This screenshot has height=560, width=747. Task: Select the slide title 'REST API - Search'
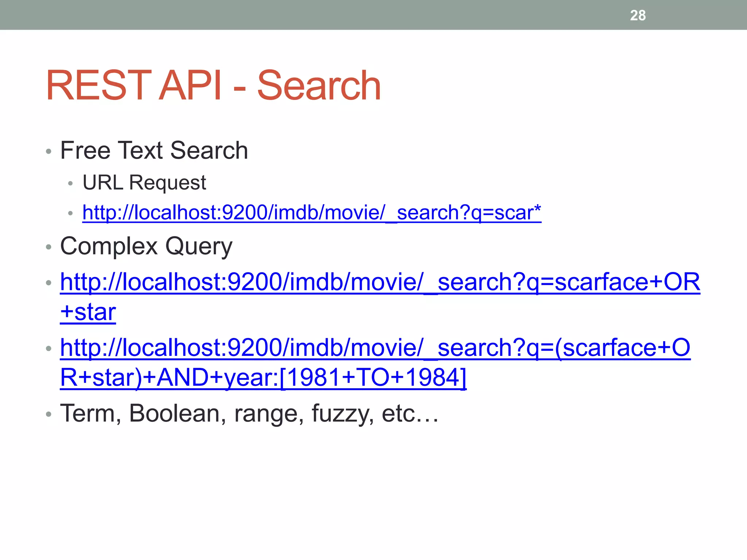click(213, 85)
